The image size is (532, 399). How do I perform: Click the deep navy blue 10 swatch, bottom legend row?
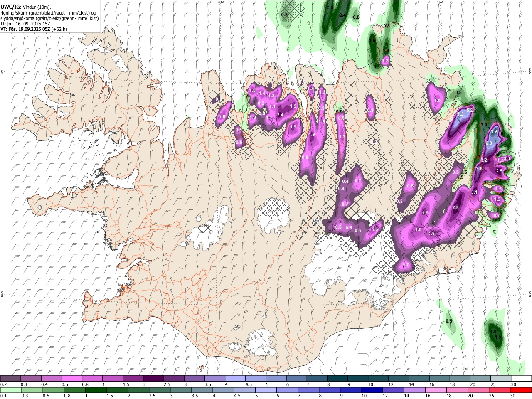click(x=372, y=390)
